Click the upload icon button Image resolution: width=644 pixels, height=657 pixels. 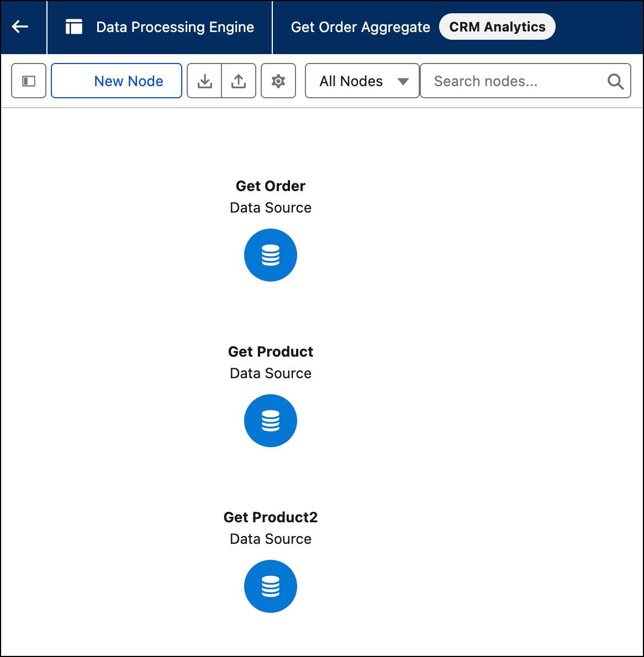tap(239, 81)
